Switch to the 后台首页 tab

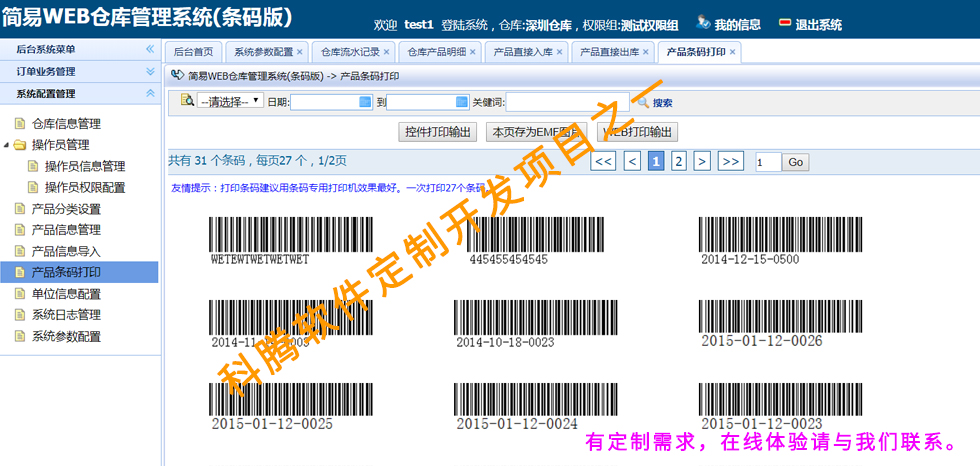pos(193,52)
